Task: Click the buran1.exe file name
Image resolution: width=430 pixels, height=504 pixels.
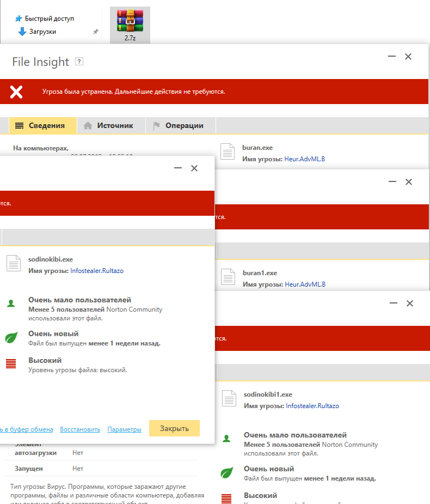Action: tap(260, 273)
